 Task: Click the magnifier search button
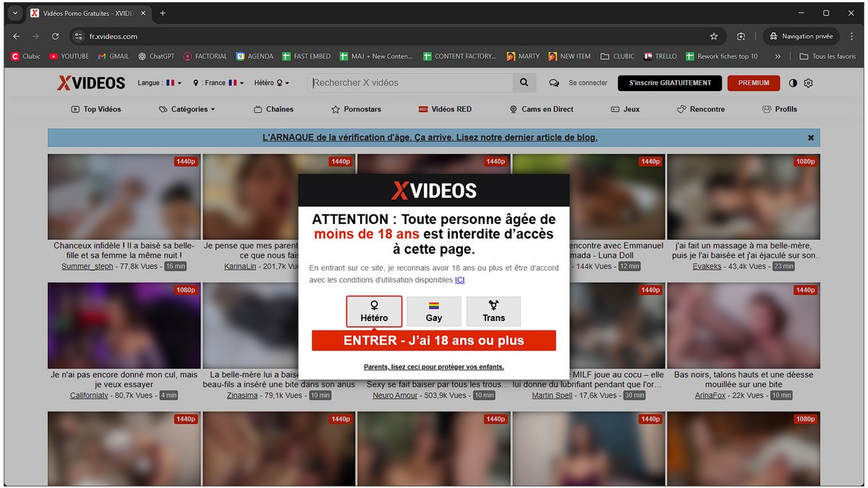tap(525, 83)
